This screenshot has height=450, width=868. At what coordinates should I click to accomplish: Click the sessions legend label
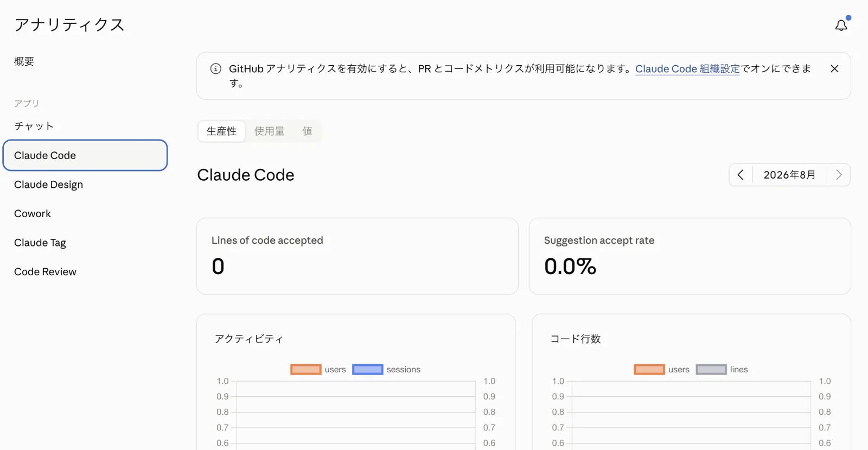403,370
